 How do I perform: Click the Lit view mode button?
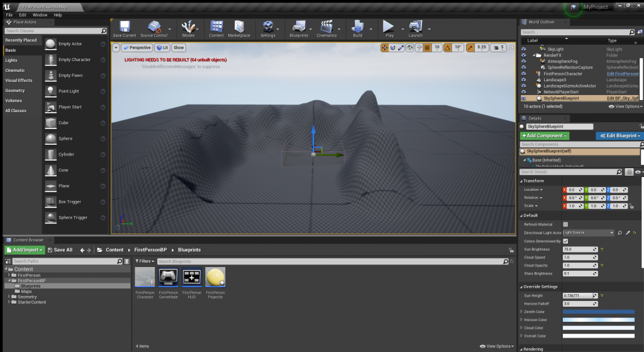click(162, 48)
